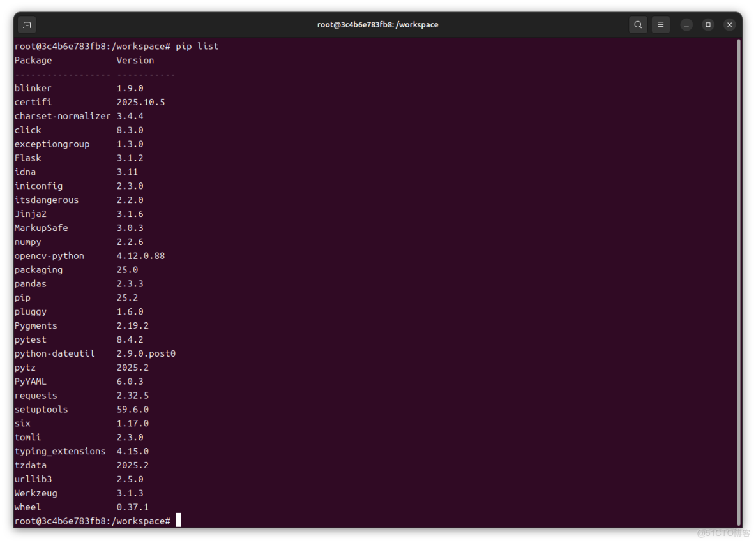Viewport: 756px width, 543px height.
Task: Open a new terminal tab
Action: point(26,24)
